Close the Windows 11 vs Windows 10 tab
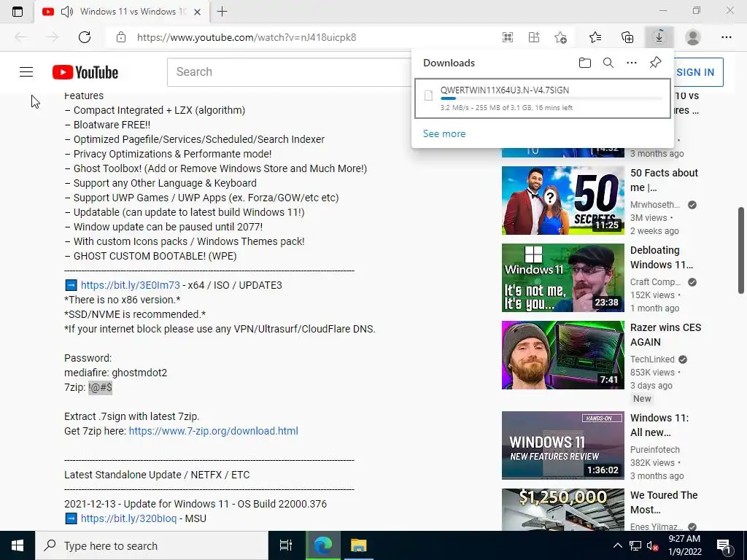The width and height of the screenshot is (747, 560). [x=197, y=12]
